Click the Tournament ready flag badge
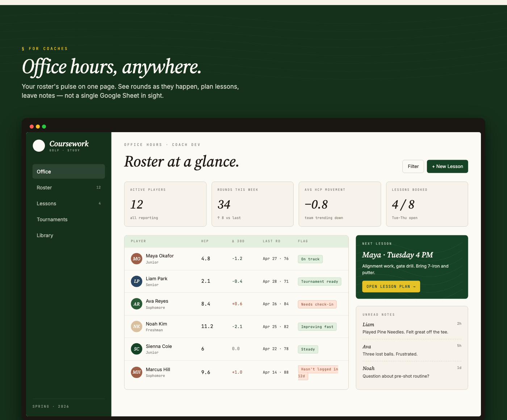507x420 pixels. point(319,281)
